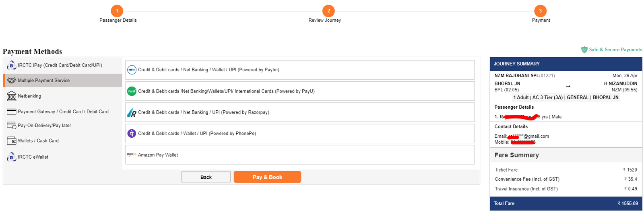
Task: Click the Netbanking bank building icon
Action: 11,96
